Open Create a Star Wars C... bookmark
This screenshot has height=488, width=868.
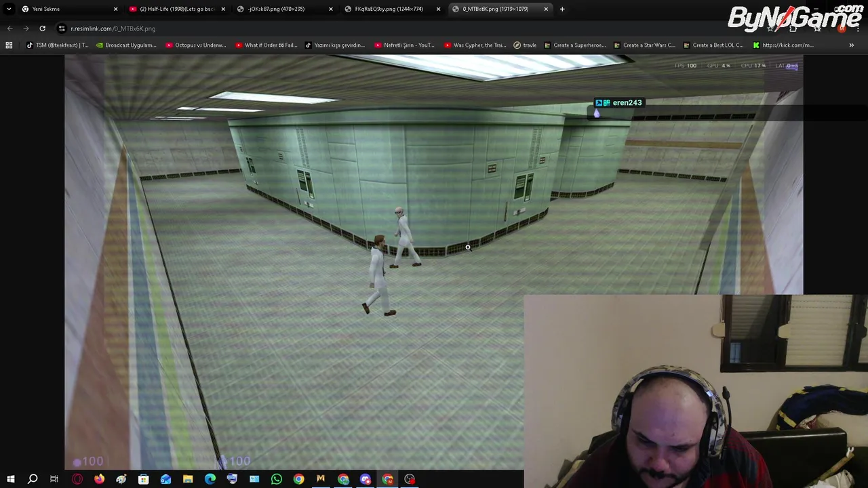pyautogui.click(x=644, y=45)
